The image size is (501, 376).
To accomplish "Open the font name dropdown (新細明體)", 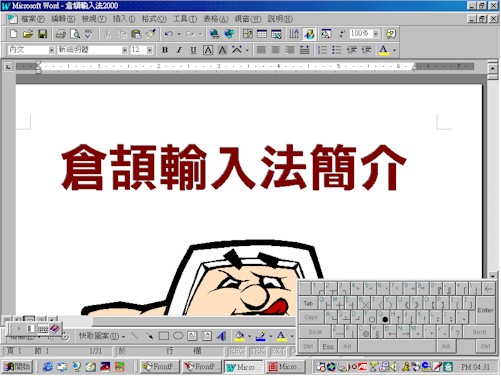I will [125, 50].
